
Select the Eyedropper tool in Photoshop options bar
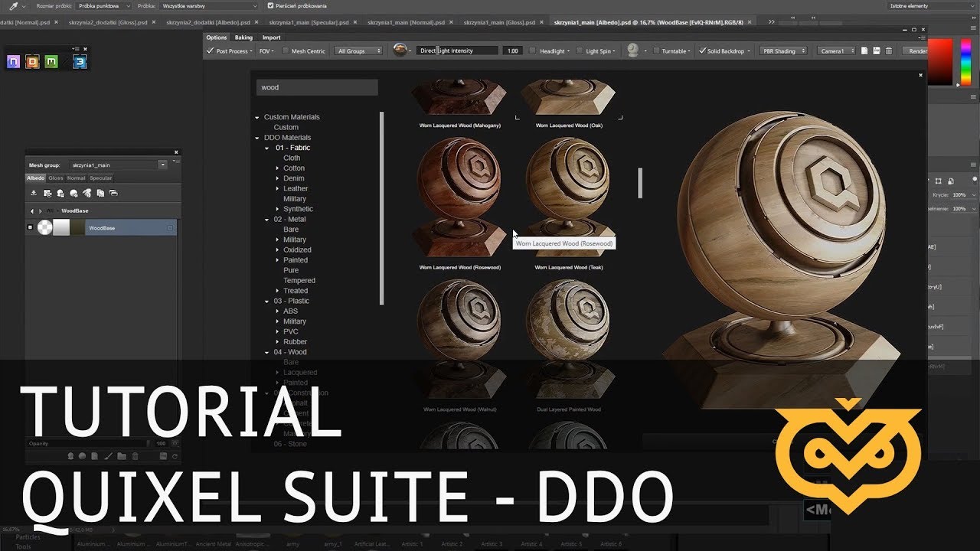(x=14, y=5)
